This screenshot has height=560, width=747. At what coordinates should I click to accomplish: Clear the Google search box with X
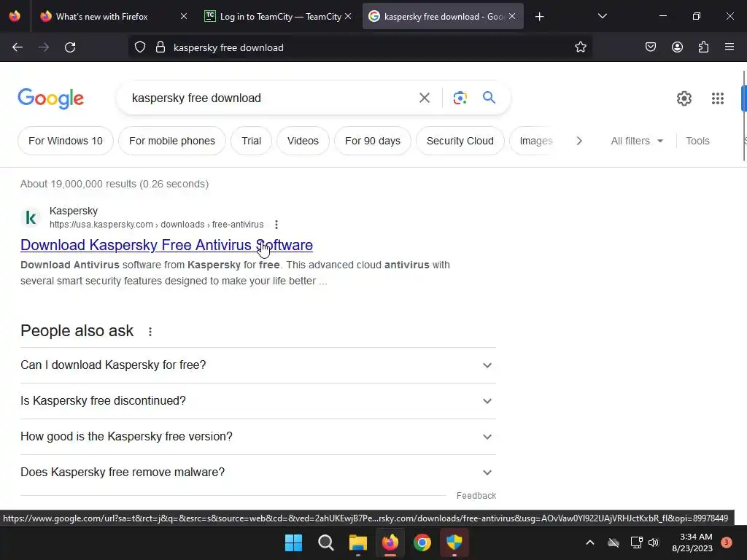click(x=425, y=98)
